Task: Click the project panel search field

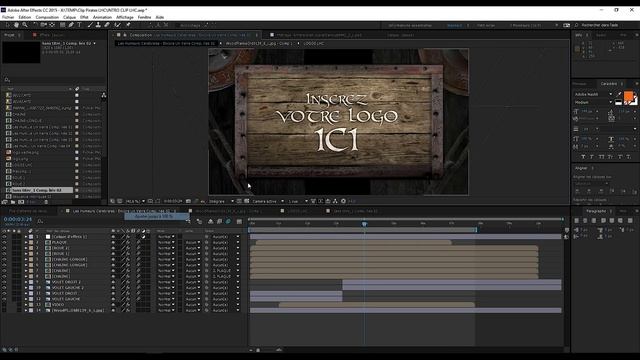Action: [x=53, y=80]
